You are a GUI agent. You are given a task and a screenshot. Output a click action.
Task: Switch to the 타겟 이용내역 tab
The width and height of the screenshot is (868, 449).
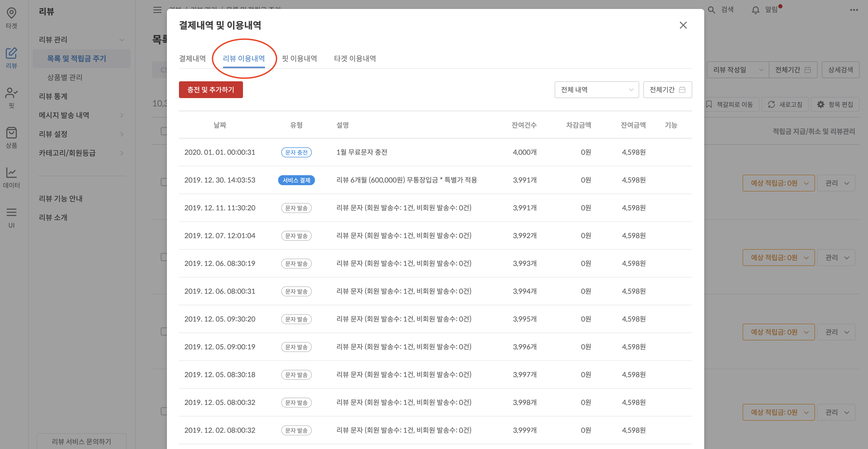click(355, 58)
